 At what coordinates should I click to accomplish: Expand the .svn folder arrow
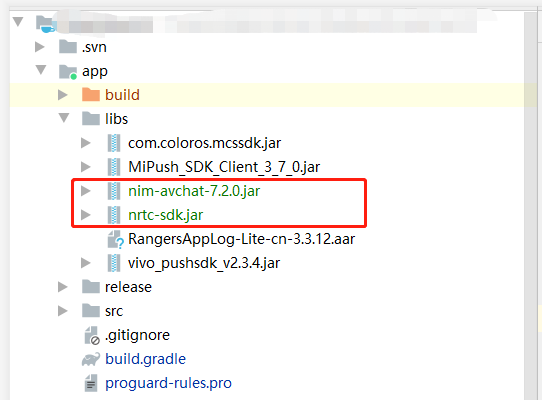40,47
